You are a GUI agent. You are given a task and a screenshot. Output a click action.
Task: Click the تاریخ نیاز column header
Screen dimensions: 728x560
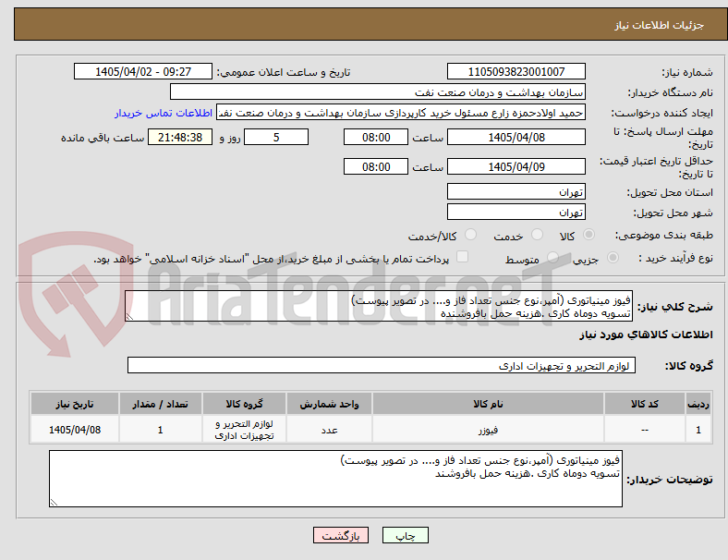[x=75, y=404]
